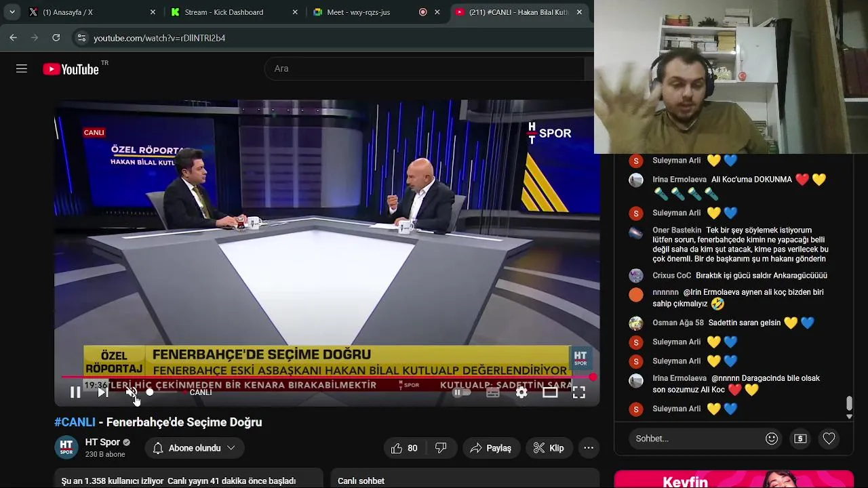Dislike the video

coord(441,448)
